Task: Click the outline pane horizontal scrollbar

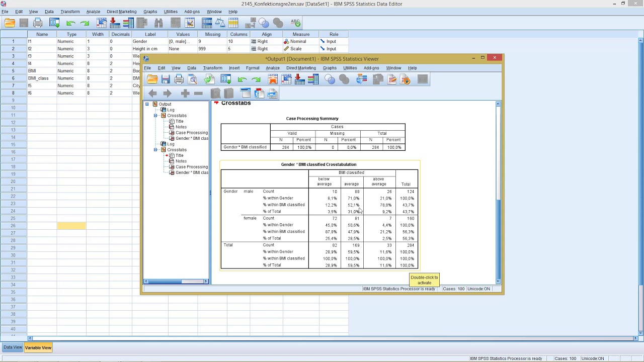Action: pos(176,281)
